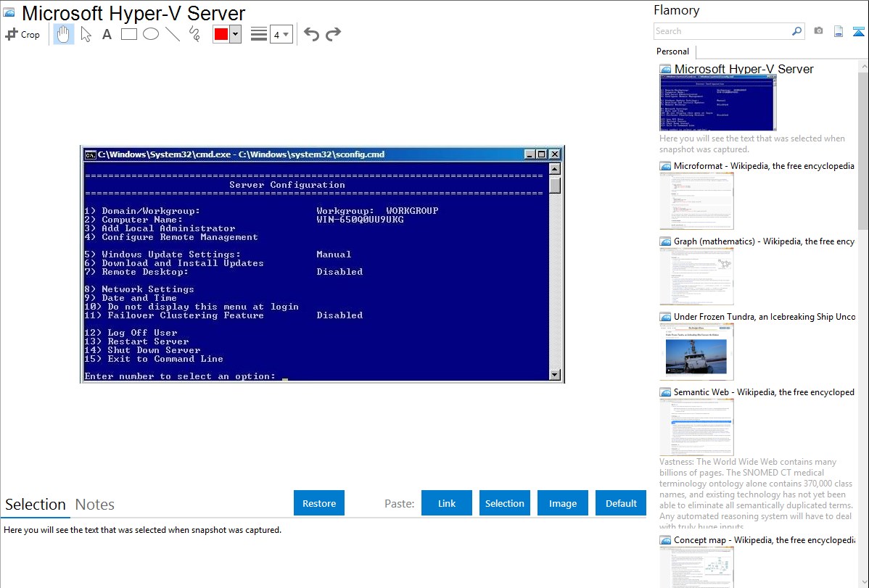Open the Personal tab
This screenshot has height=588, width=869.
point(672,51)
